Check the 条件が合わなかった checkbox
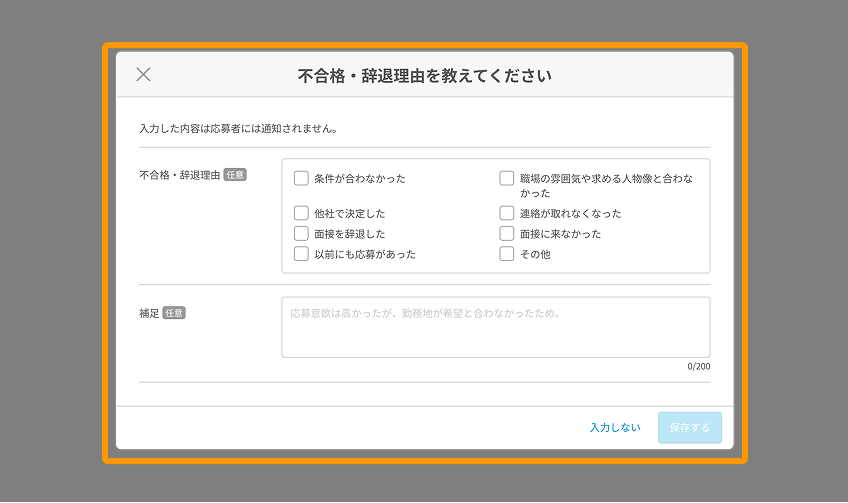The image size is (848, 503). pos(301,179)
